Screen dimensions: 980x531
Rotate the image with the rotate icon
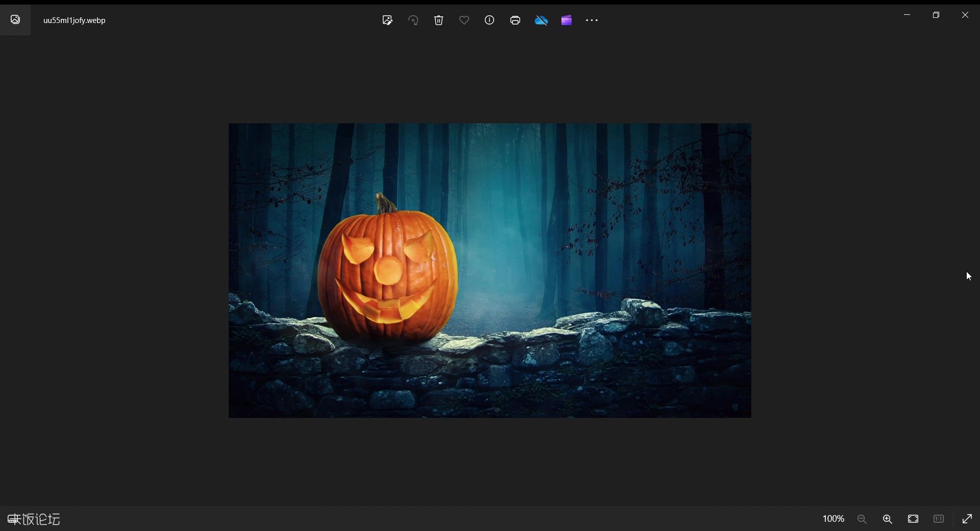413,20
